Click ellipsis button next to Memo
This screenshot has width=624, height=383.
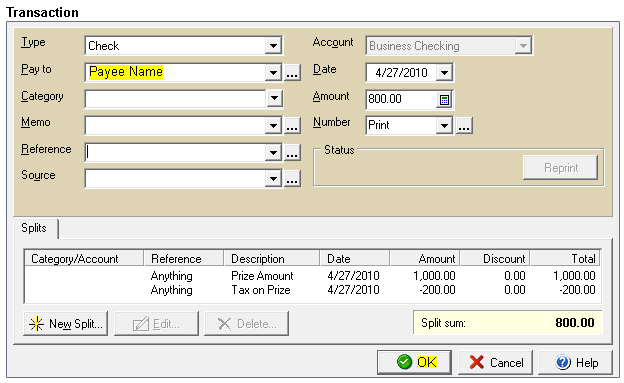292,126
